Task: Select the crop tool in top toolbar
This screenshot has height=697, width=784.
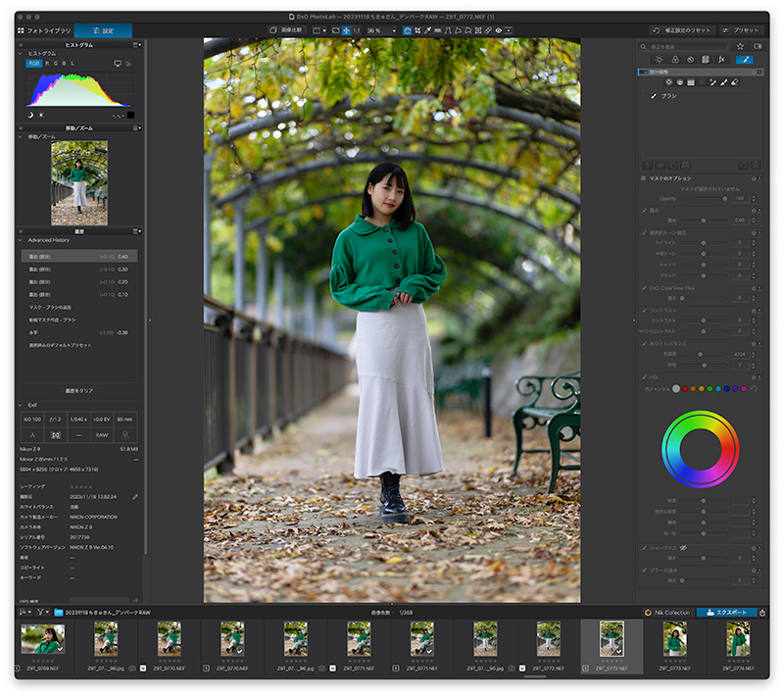Action: point(417,30)
